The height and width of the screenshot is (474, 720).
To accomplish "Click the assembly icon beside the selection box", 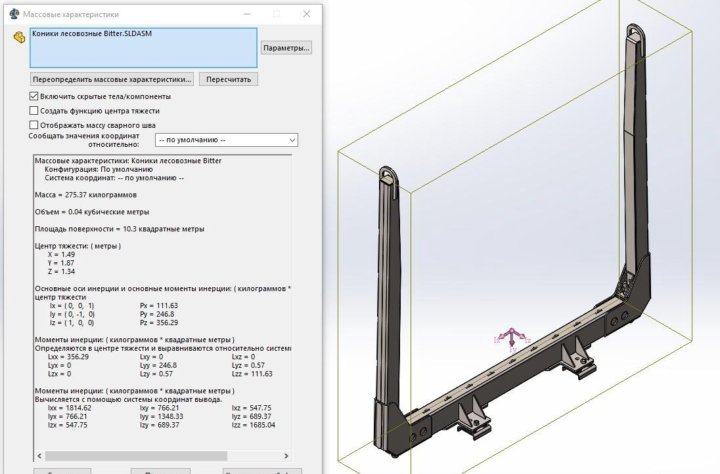I will pos(17,37).
